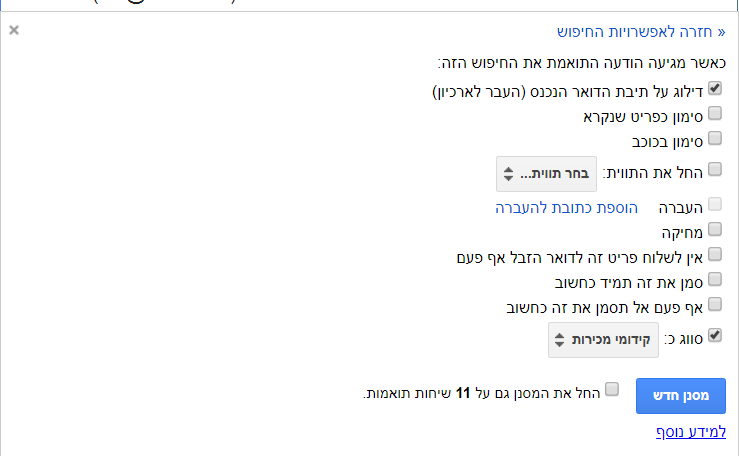Enable 'אין לשלוח פריט זה לדואר הזבל' checkbox
This screenshot has width=739, height=456.
[714, 254]
